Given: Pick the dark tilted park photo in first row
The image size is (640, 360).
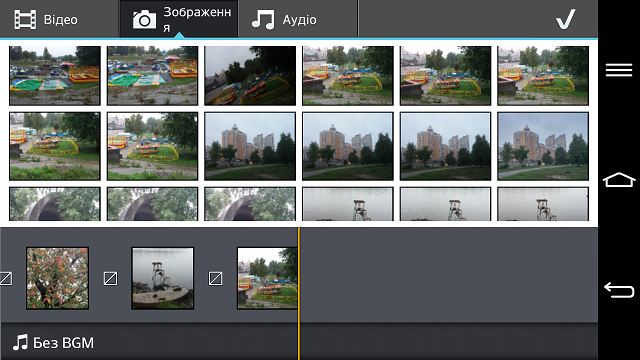Looking at the screenshot, I should pyautogui.click(x=250, y=76).
